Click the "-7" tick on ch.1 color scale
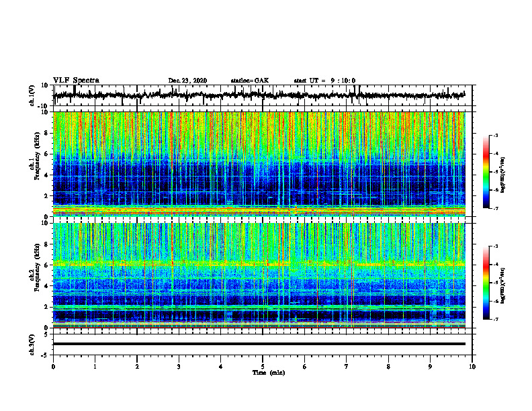 [495, 208]
